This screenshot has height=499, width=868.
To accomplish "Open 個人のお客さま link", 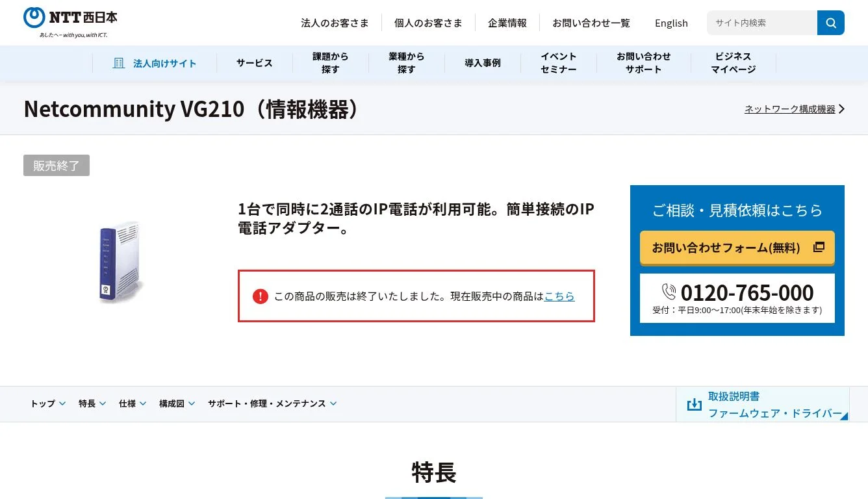I will (428, 23).
